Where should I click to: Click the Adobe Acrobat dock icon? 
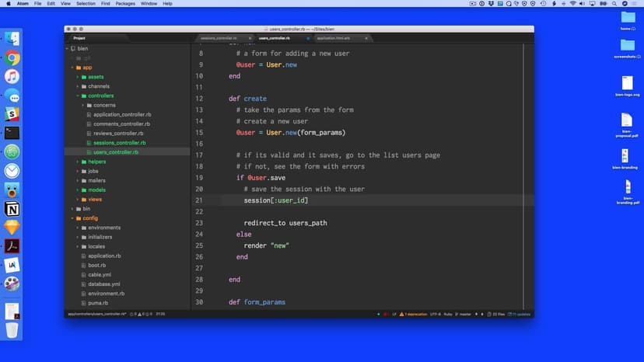[x=12, y=246]
